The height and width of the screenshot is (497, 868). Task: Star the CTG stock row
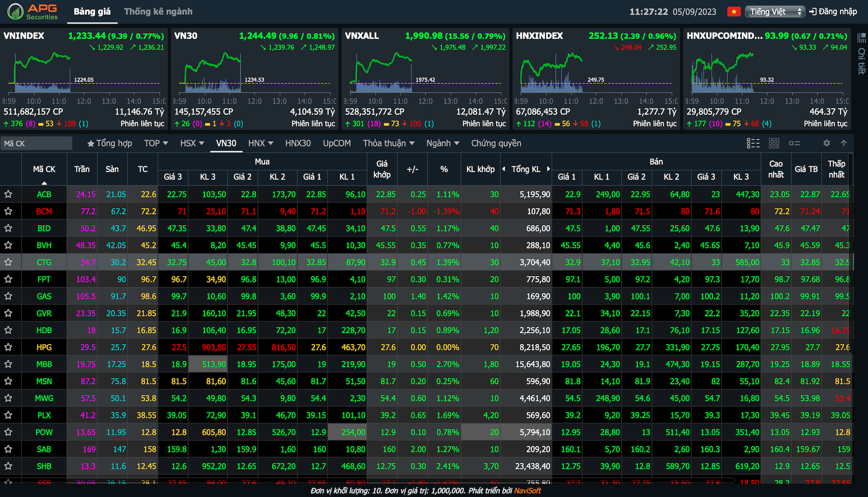pyautogui.click(x=8, y=262)
